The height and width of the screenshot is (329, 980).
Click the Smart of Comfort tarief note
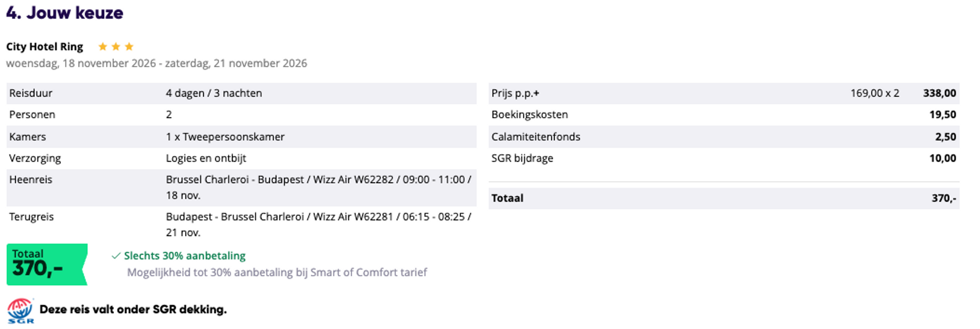pyautogui.click(x=277, y=272)
